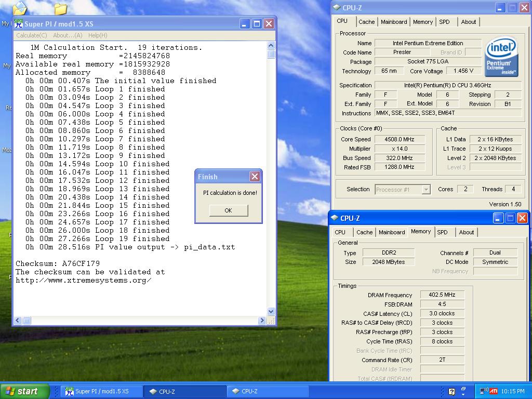Screen dimensions: 532x399
Task: Click the second CPU-Z taskbar button
Action: [268, 391]
